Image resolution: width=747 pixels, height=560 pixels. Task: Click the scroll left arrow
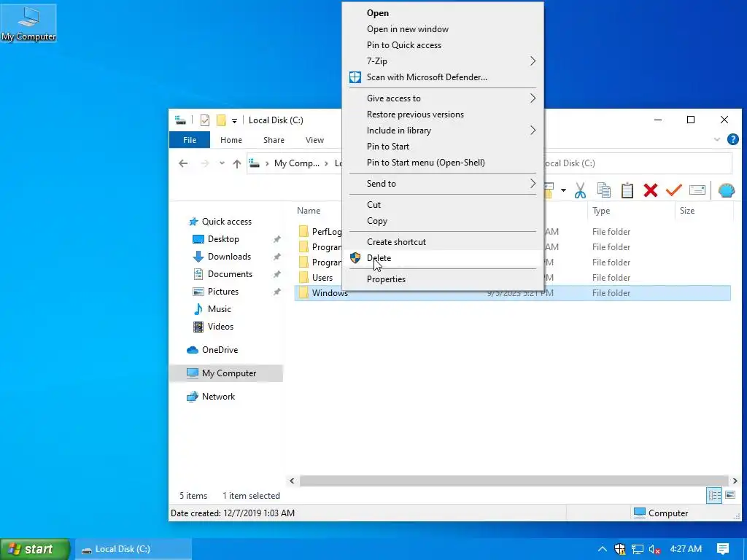point(292,481)
